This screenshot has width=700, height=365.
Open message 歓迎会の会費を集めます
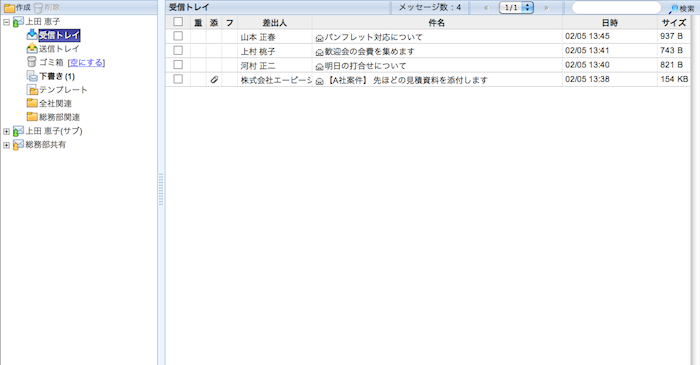[369, 51]
